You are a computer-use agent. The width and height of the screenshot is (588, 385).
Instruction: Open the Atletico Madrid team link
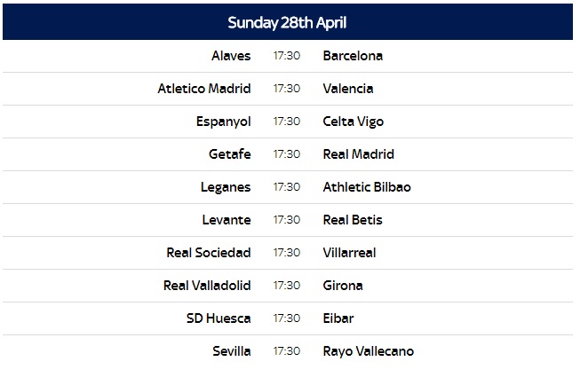coord(204,89)
